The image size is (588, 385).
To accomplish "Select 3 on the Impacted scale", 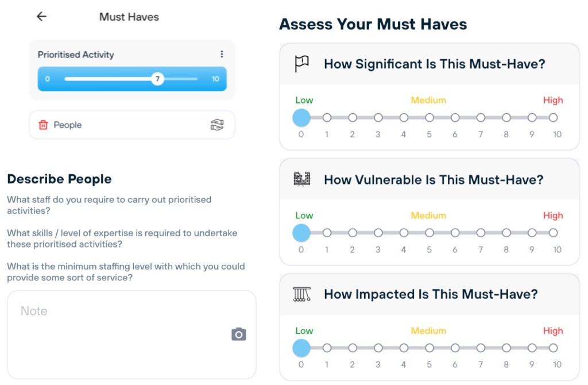I will tap(378, 348).
